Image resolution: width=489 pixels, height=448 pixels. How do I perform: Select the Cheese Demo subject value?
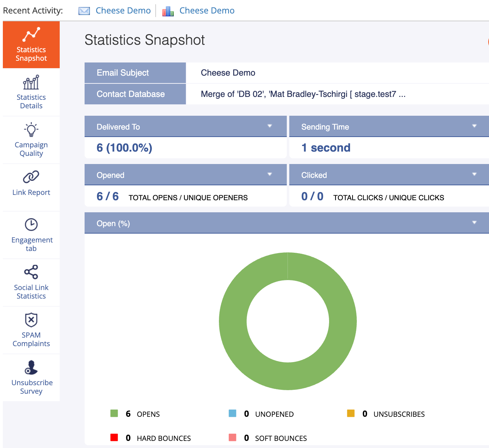pos(228,73)
